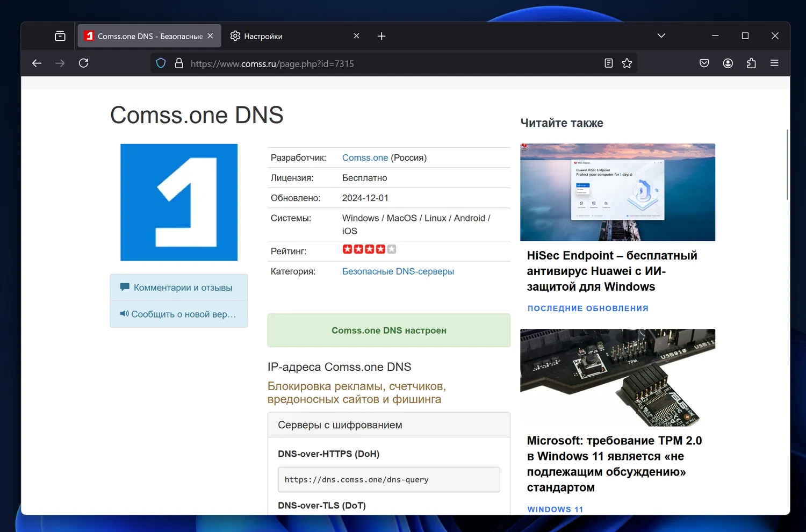Click the Firefox View icon
The height and width of the screenshot is (532, 806).
[x=60, y=36]
